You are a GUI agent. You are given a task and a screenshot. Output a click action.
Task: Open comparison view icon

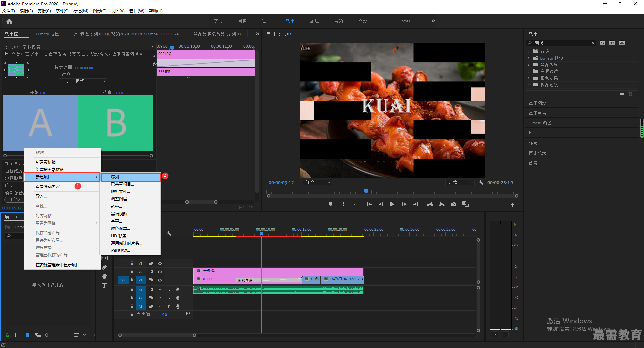click(465, 204)
